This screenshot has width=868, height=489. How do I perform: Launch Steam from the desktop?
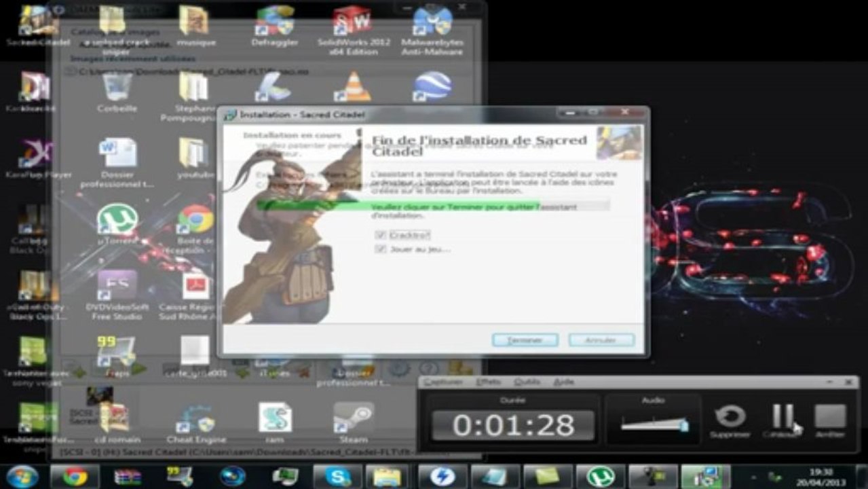tap(354, 421)
